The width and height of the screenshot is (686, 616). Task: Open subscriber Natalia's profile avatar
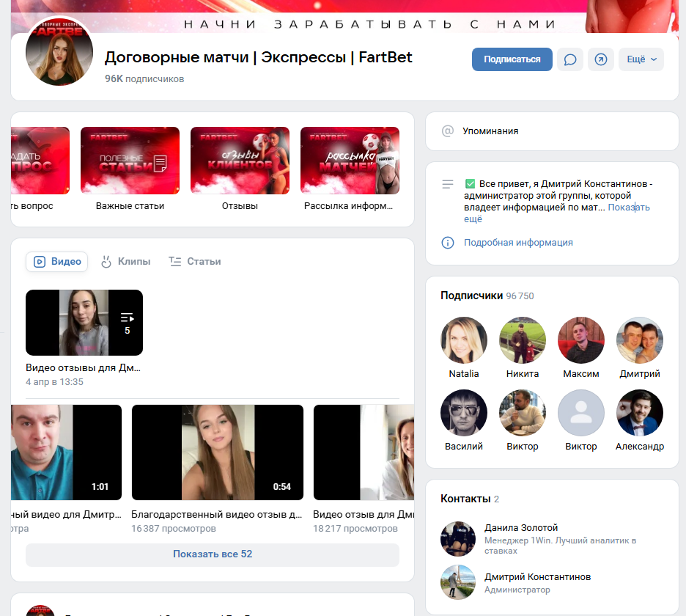pyautogui.click(x=463, y=340)
